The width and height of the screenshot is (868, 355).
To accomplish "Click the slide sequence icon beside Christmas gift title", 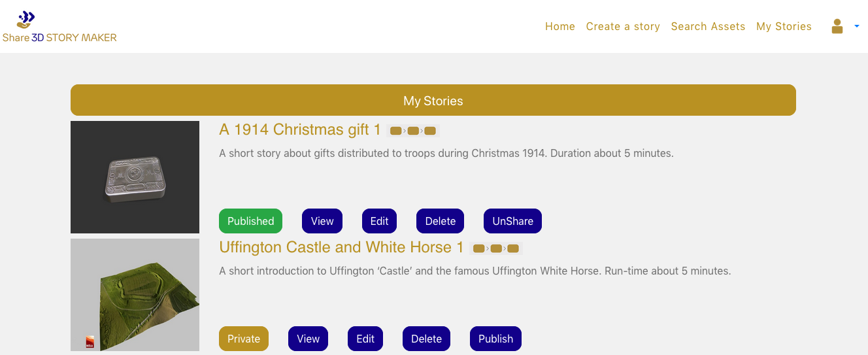I will [x=413, y=131].
